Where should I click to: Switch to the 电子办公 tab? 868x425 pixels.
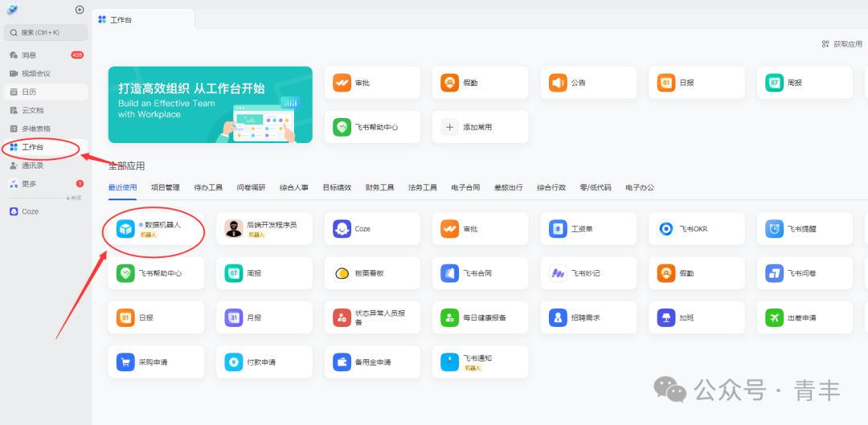click(640, 188)
